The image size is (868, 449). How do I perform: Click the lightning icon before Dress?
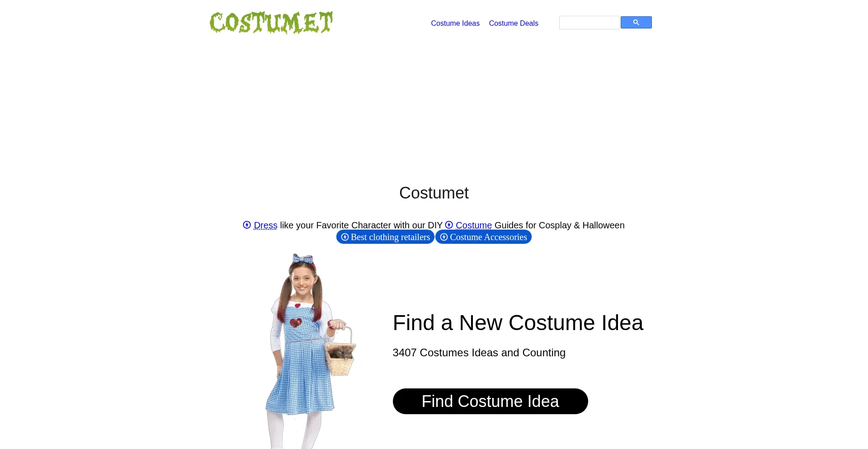(247, 225)
